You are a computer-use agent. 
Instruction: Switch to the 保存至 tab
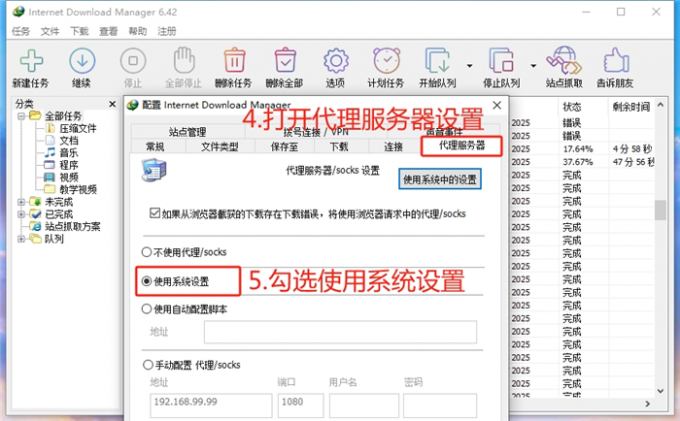pos(284,147)
